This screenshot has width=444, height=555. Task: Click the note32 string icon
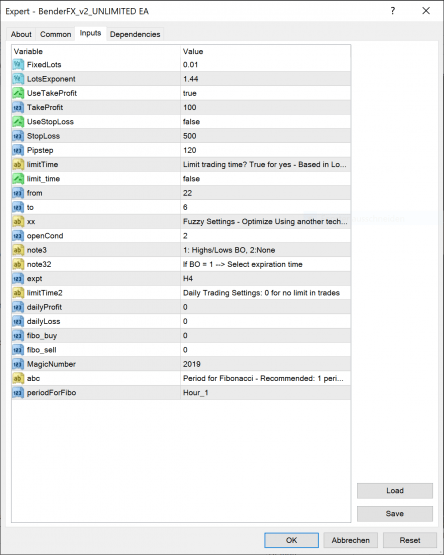click(18, 264)
